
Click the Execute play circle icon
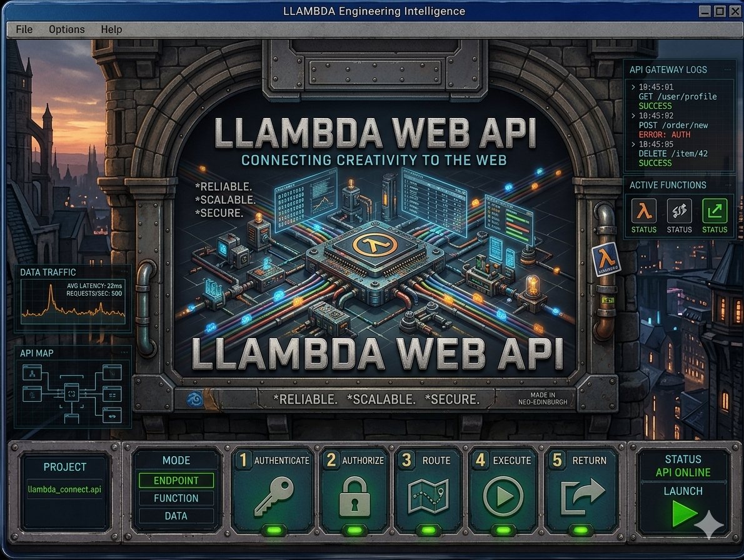[503, 496]
